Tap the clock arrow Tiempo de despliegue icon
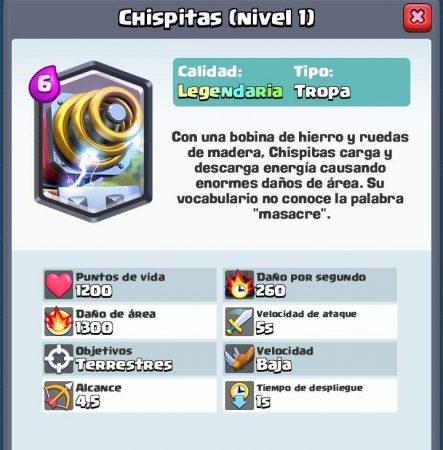 pos(239,396)
